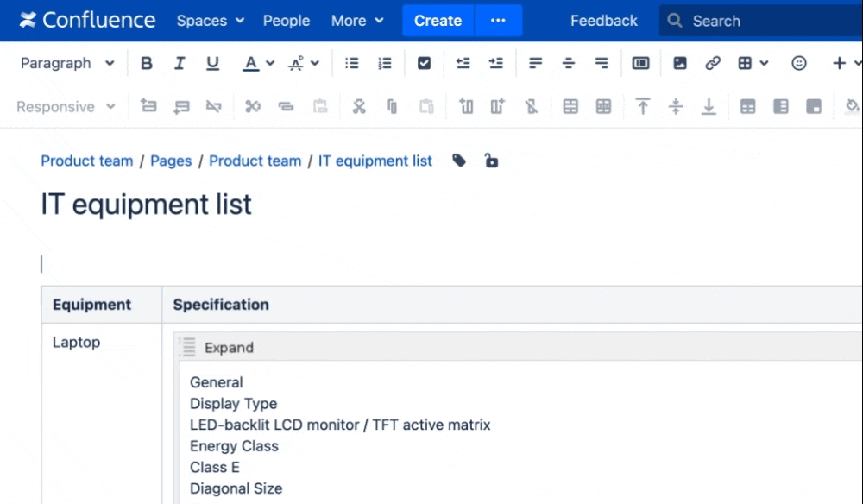Viewport: 863px width, 504px height.
Task: Click the numbered list icon
Action: click(385, 63)
